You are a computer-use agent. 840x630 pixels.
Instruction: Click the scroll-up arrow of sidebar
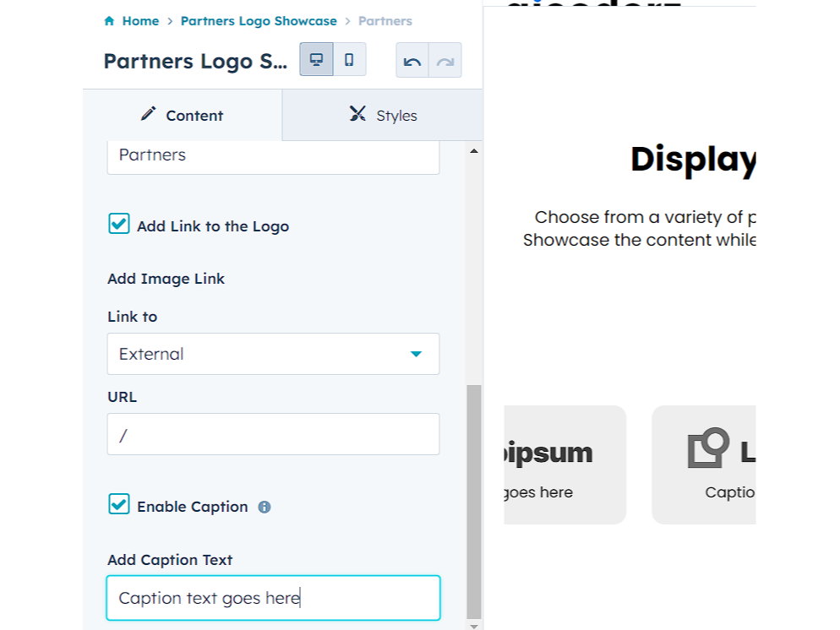tap(473, 151)
